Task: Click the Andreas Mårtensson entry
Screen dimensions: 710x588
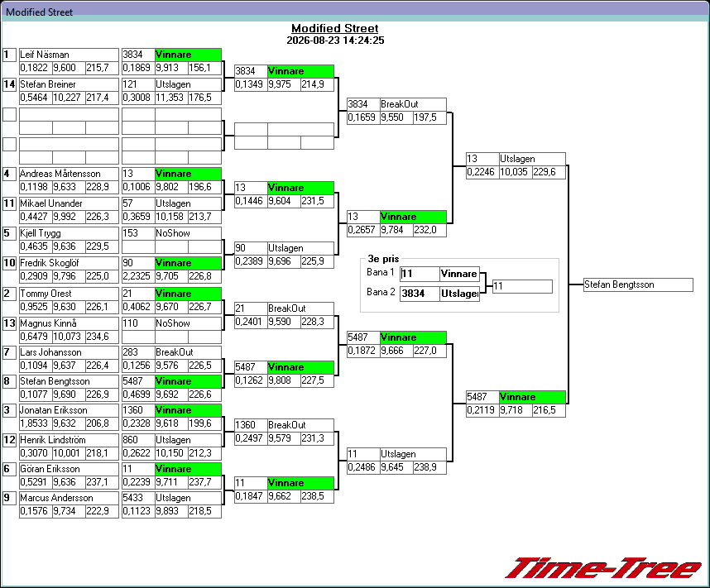Action: pos(69,174)
